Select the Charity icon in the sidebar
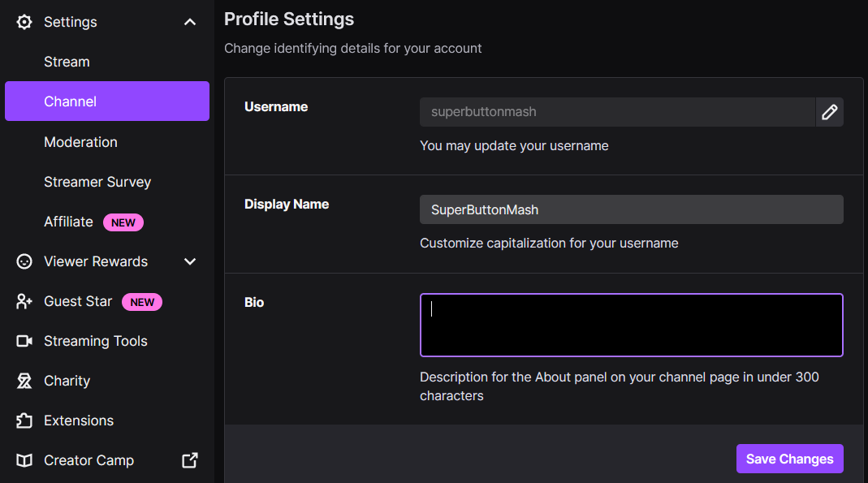868x483 pixels. (x=24, y=381)
